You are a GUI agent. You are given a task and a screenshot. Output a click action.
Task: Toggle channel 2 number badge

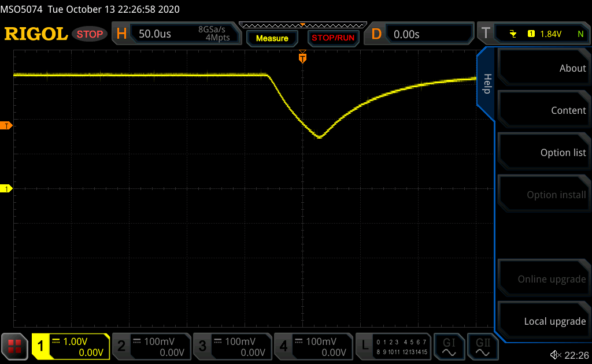coord(121,346)
